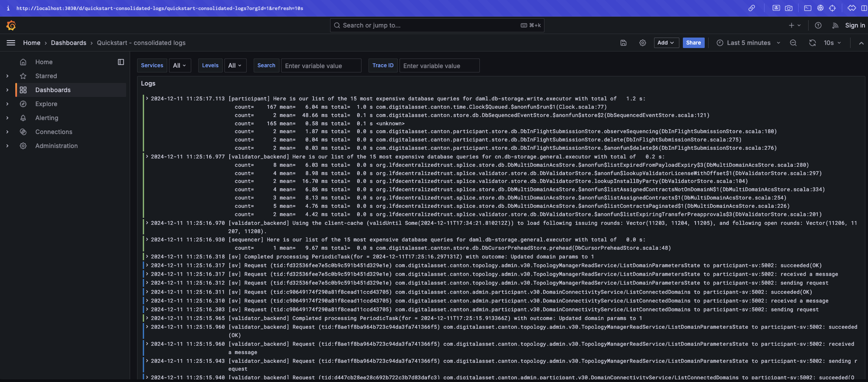Open Alerting in the sidebar

click(47, 118)
